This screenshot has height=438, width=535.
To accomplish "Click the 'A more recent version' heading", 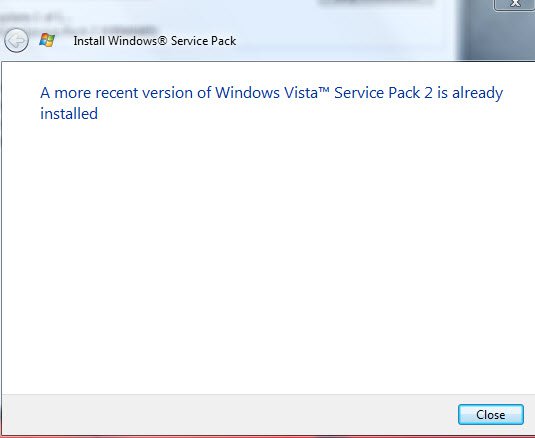I will click(x=271, y=103).
